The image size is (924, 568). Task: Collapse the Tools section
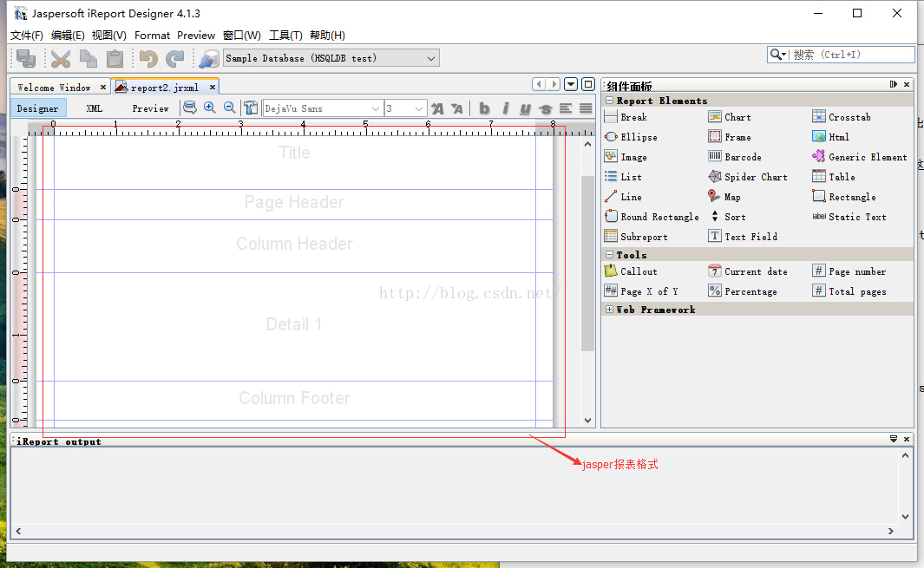(x=609, y=255)
